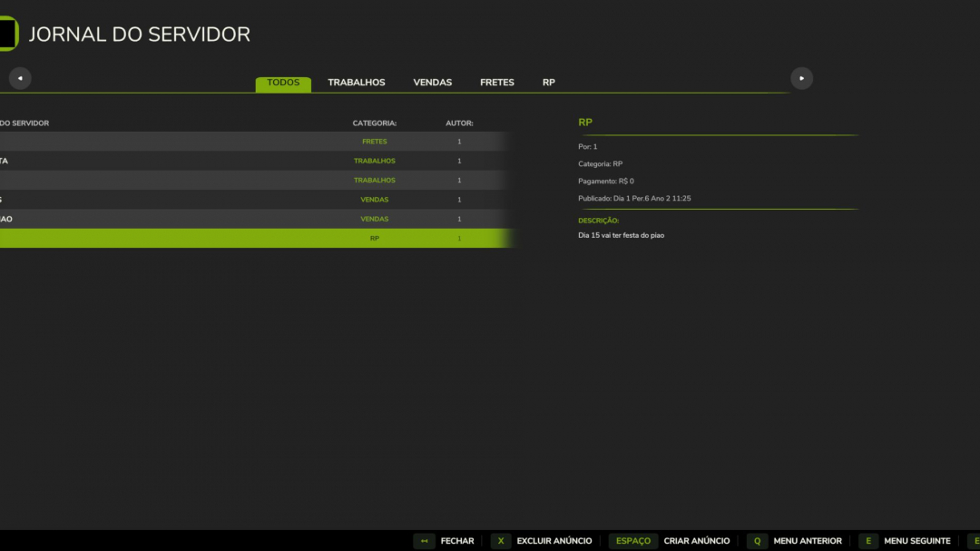Click the X key icon for Excluir Anúncio
This screenshot has width=980, height=551.
tap(501, 541)
